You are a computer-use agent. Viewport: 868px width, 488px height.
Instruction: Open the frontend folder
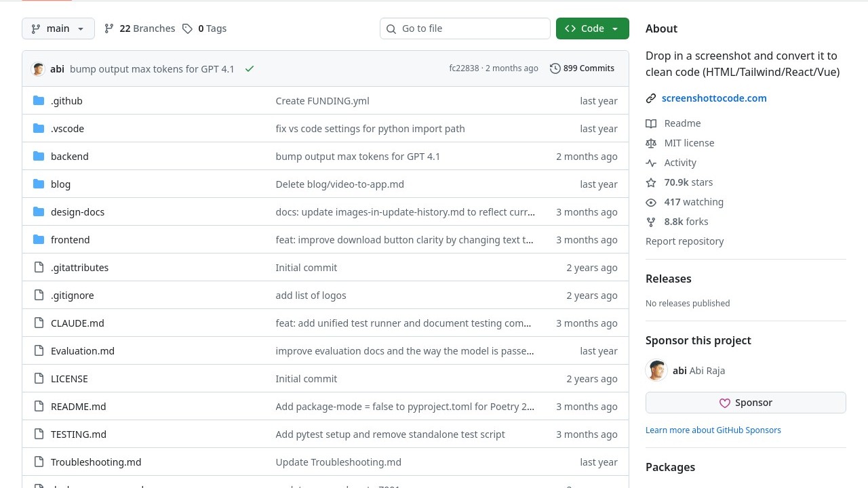70,240
